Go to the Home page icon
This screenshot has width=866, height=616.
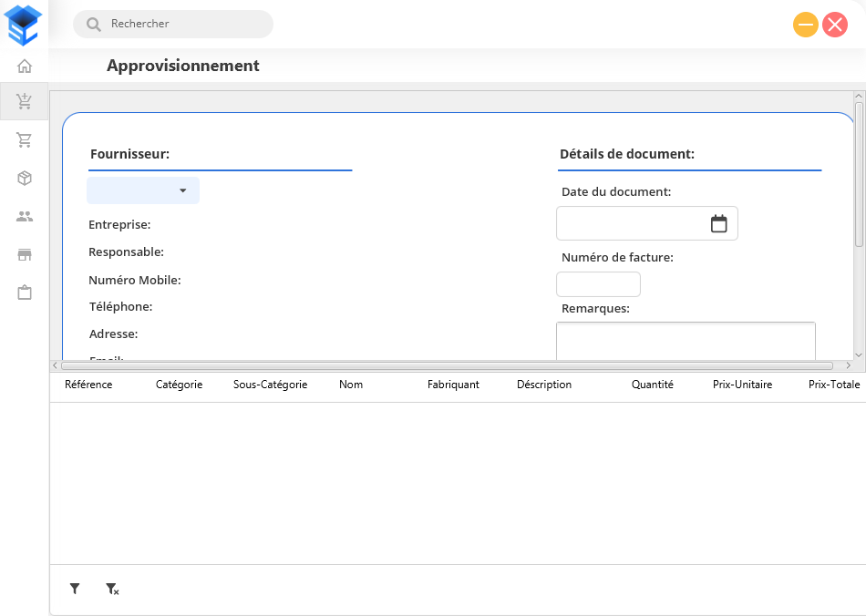tap(25, 66)
